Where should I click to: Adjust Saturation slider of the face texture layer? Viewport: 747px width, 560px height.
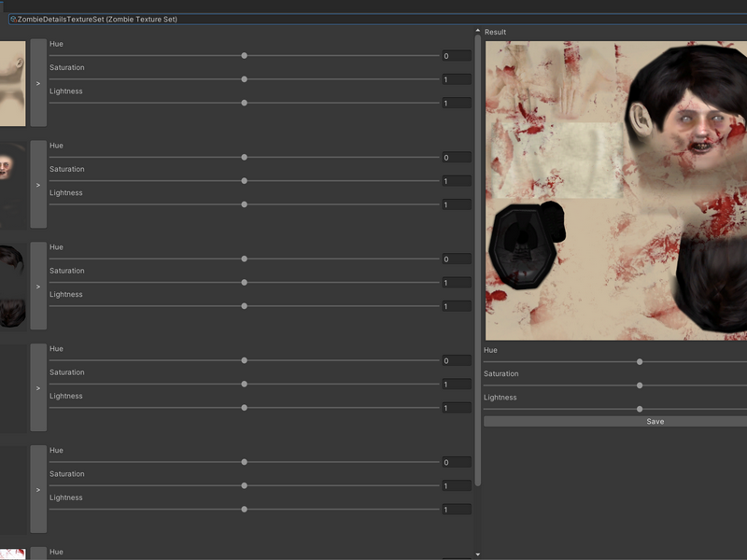244,181
